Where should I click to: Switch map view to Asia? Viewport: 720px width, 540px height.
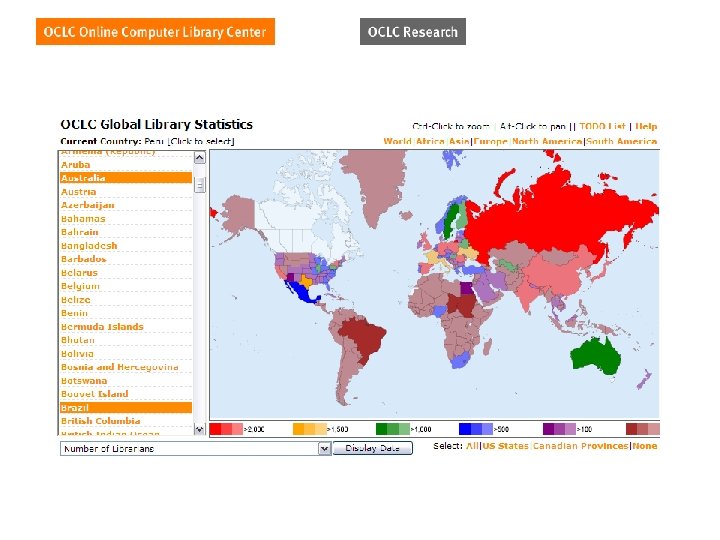click(x=459, y=141)
